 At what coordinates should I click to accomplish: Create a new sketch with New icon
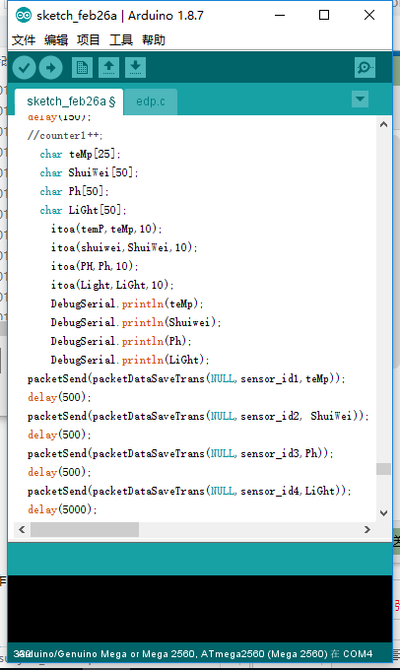82,68
